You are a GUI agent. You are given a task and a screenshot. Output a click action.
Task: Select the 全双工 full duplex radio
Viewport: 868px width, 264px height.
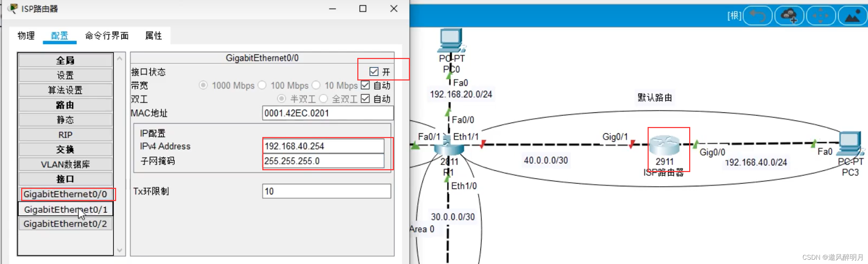coord(324,98)
